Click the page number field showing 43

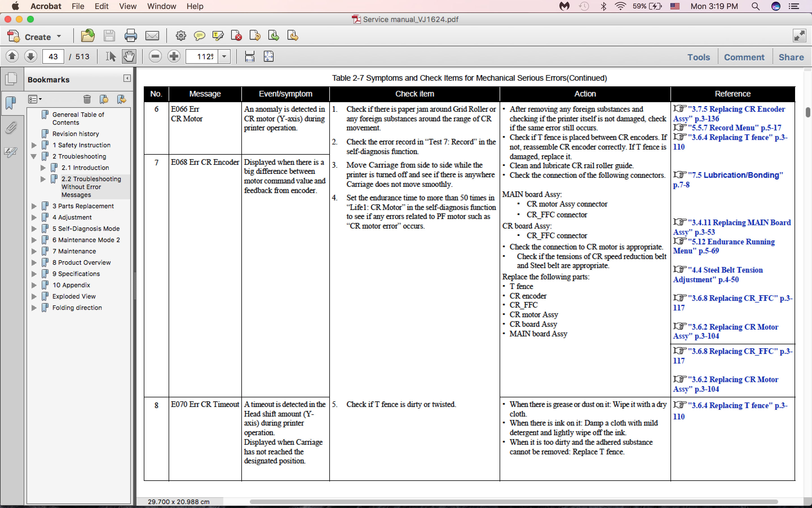coord(53,56)
